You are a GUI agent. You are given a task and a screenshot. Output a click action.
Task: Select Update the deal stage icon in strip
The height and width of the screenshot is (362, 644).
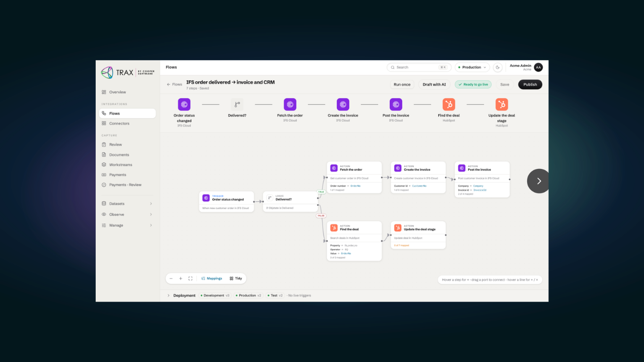502,104
